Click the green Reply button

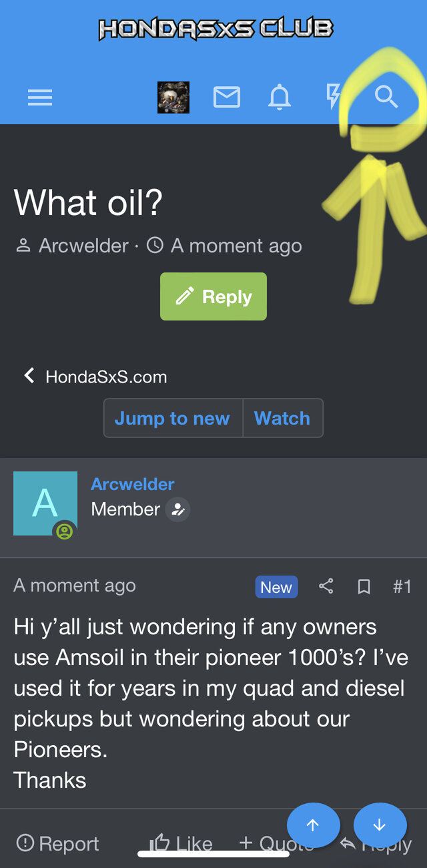213,296
